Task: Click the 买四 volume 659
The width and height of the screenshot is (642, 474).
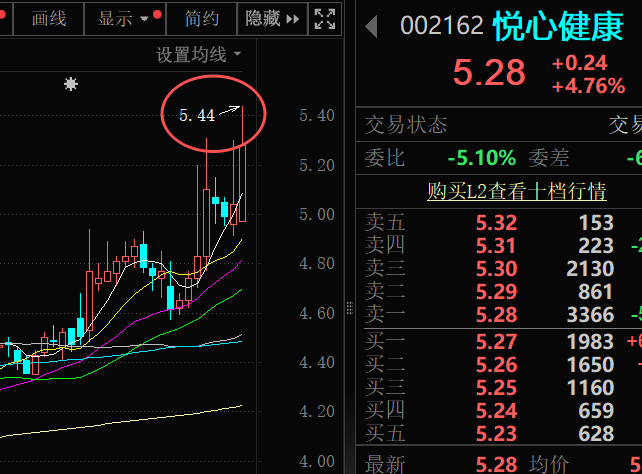Action: (x=596, y=411)
